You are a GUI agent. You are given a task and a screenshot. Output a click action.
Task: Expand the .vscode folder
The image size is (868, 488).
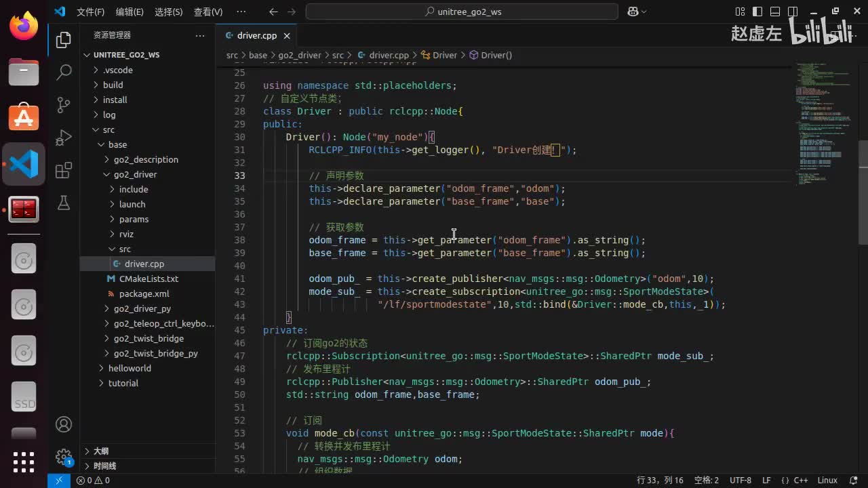[x=148, y=70]
